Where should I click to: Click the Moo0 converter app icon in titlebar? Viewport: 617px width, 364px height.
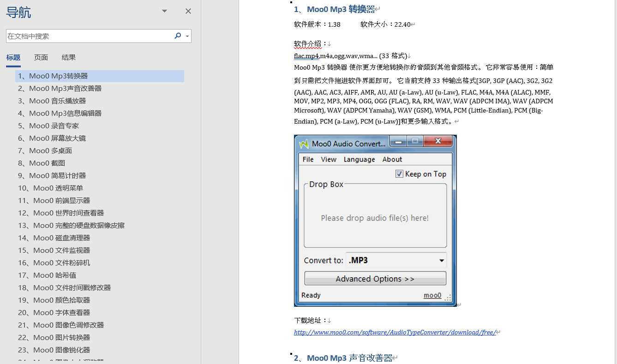[x=304, y=143]
